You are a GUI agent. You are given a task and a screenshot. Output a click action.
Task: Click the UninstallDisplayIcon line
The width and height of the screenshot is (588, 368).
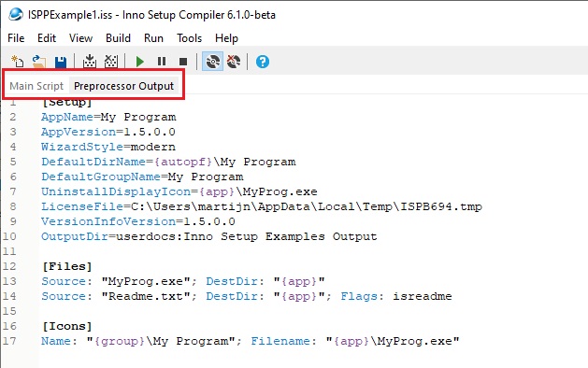point(179,191)
